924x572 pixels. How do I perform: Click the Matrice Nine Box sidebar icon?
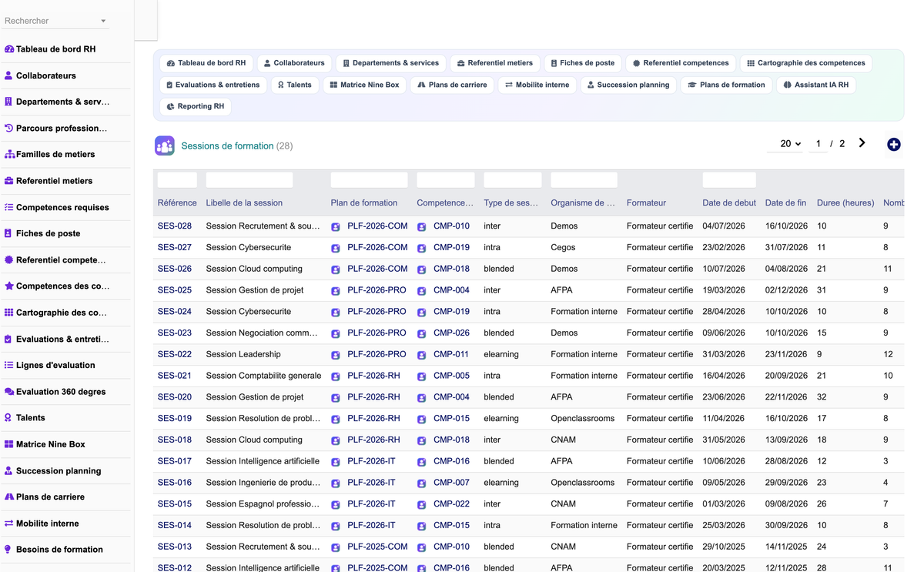[x=9, y=444]
